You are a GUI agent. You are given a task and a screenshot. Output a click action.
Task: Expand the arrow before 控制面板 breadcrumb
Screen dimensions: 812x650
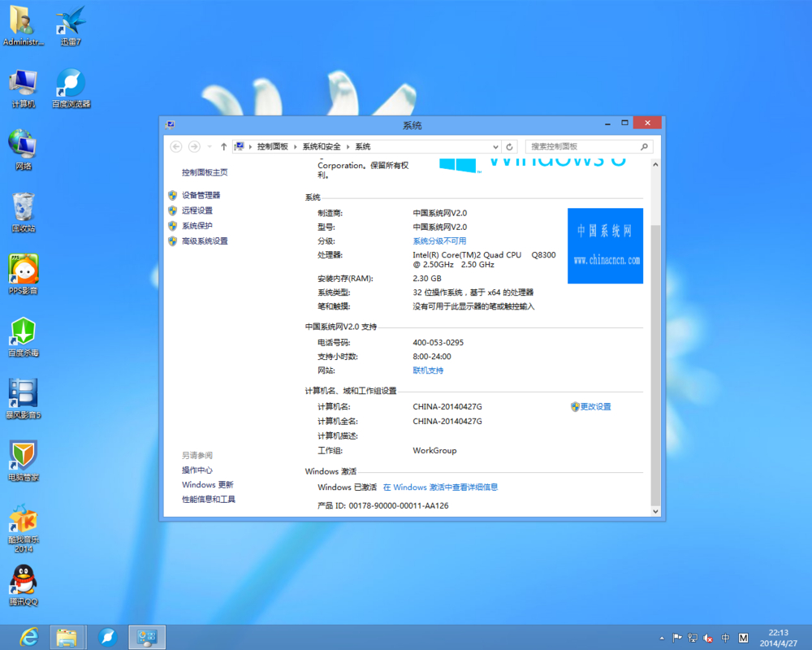tap(250, 147)
